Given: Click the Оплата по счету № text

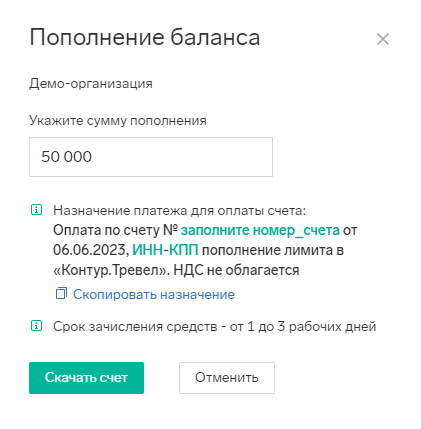Looking at the screenshot, I should coord(115,230).
